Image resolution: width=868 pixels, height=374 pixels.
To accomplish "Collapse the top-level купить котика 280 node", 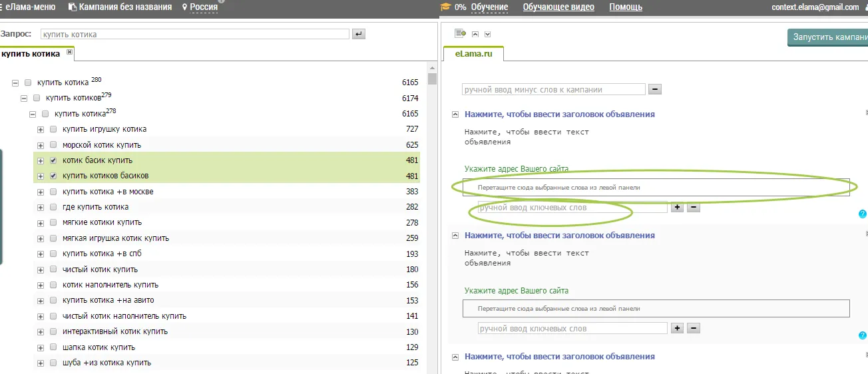I will coord(15,83).
